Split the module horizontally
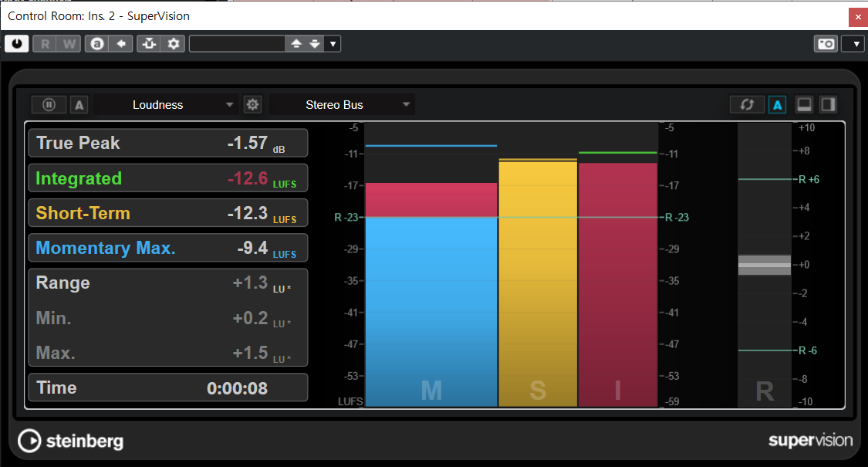 click(x=804, y=105)
